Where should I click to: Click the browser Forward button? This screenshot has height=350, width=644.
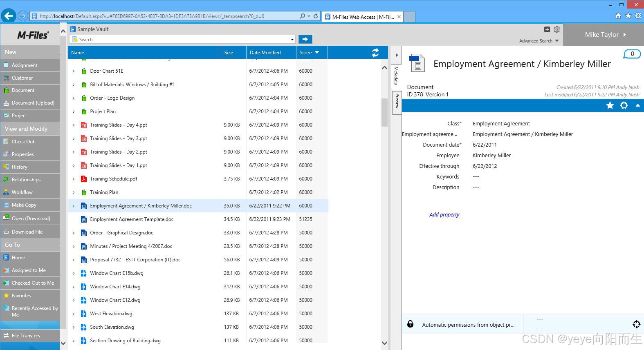(23, 16)
